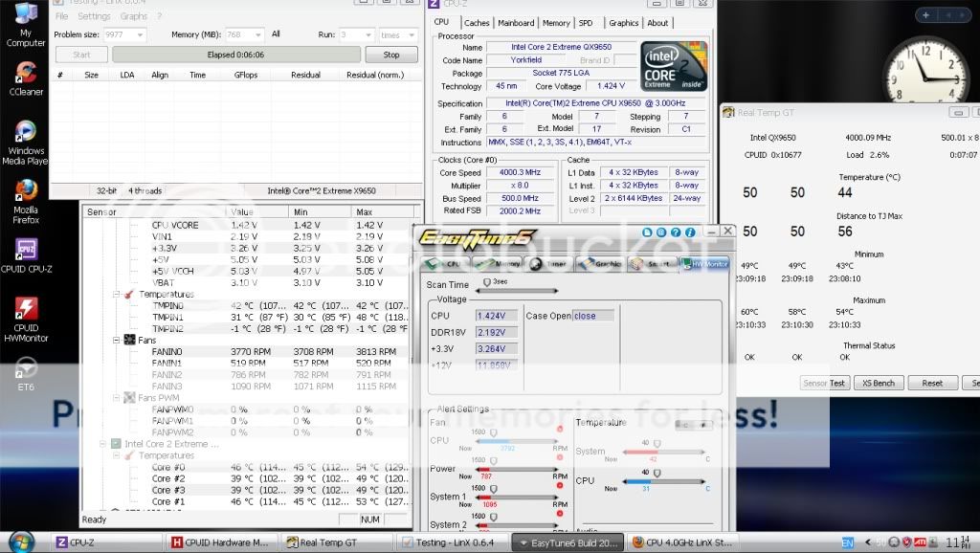Open Windows Media Player desktop icon
The height and width of the screenshot is (553, 980).
(26, 132)
